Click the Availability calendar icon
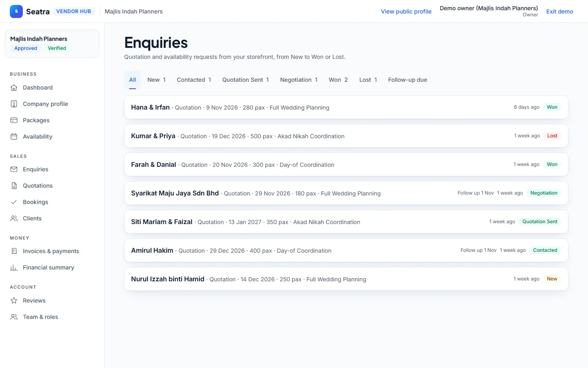 14,137
